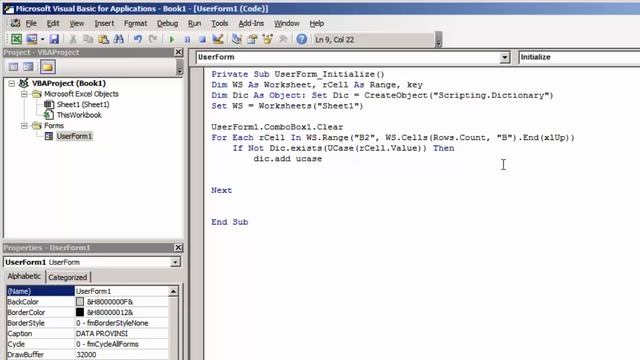Screen dimensions: 640x360
Task: Click the Paste clipboard icon
Action: point(104,39)
